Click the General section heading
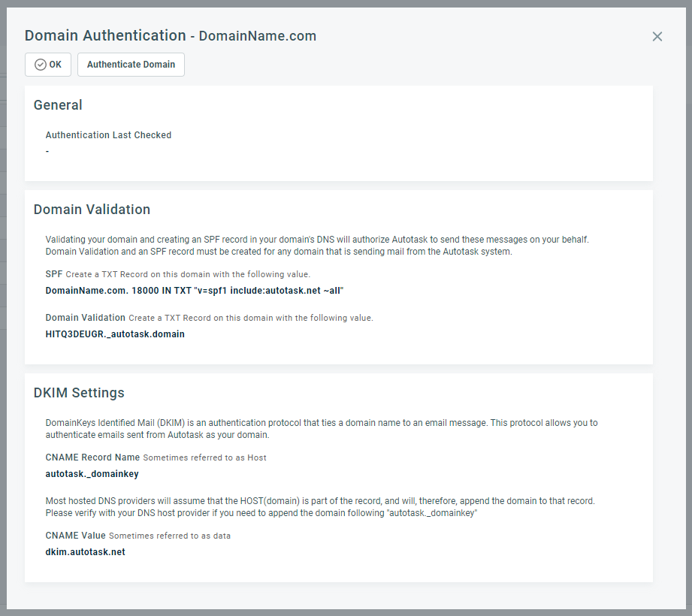This screenshot has width=692, height=616. (58, 105)
